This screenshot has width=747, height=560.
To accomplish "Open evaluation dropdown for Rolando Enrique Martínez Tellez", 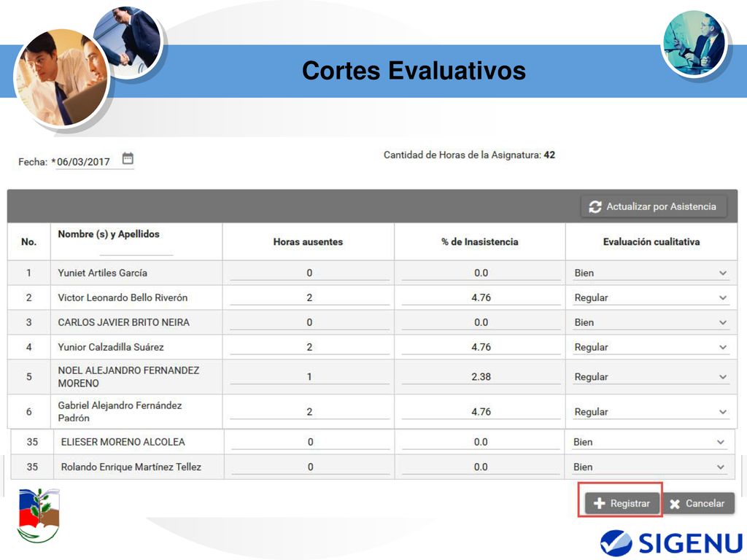I will [649, 467].
